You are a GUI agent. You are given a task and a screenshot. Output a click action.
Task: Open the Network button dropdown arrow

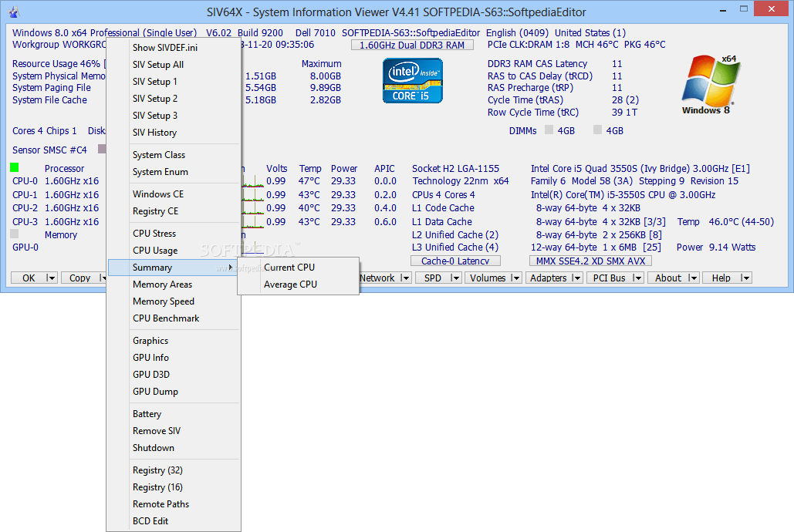[405, 278]
